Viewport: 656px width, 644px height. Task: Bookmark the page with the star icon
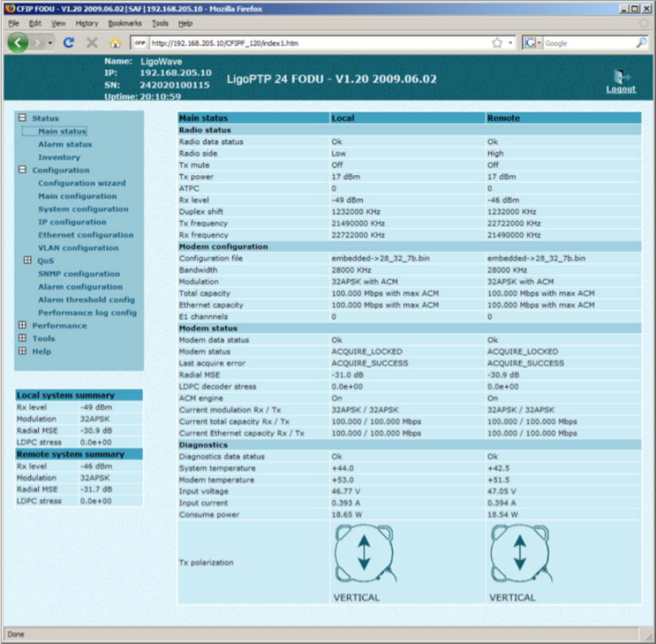[x=497, y=43]
